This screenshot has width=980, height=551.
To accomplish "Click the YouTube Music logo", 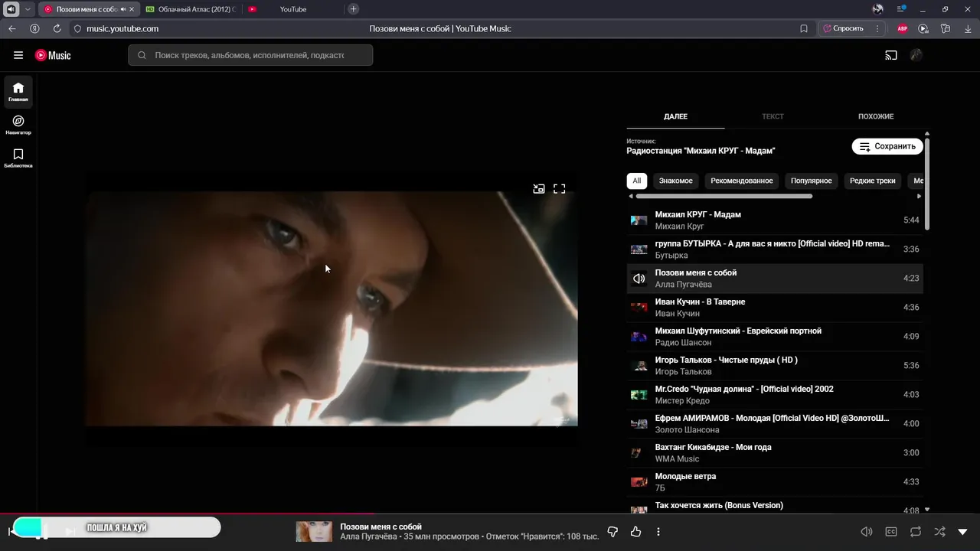I will point(53,55).
